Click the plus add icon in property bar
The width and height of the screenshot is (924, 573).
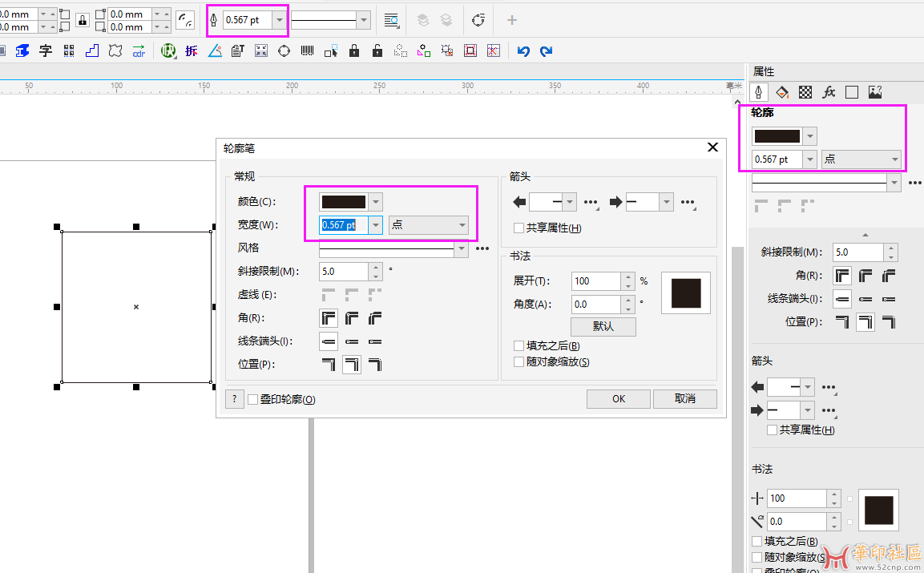pos(511,21)
